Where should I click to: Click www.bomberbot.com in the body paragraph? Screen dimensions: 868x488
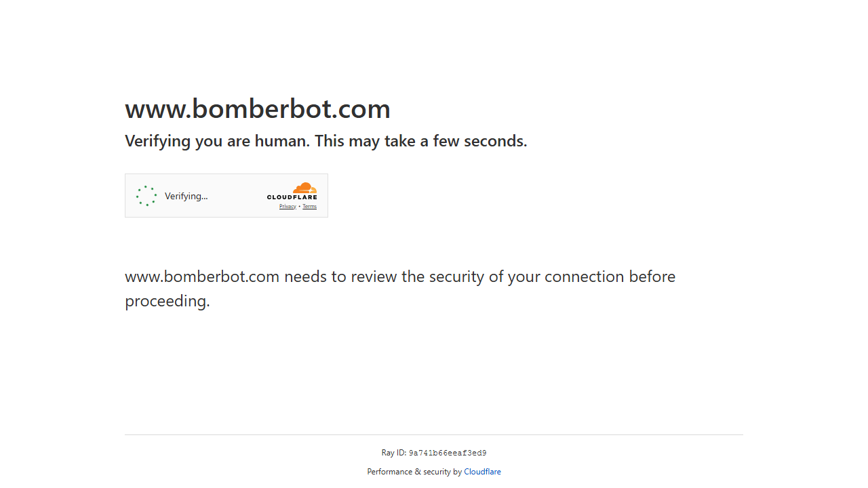click(x=202, y=277)
